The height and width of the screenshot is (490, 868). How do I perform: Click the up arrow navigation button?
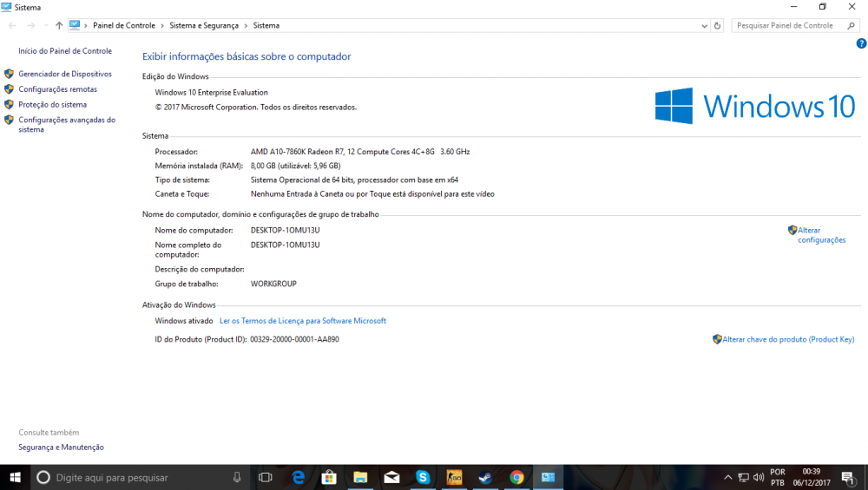(x=59, y=26)
